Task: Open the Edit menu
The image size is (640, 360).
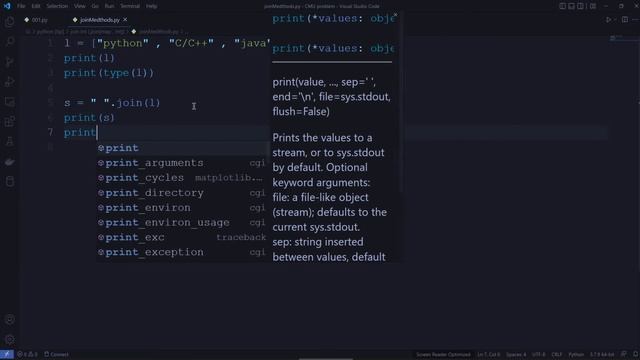Action: coord(36,6)
